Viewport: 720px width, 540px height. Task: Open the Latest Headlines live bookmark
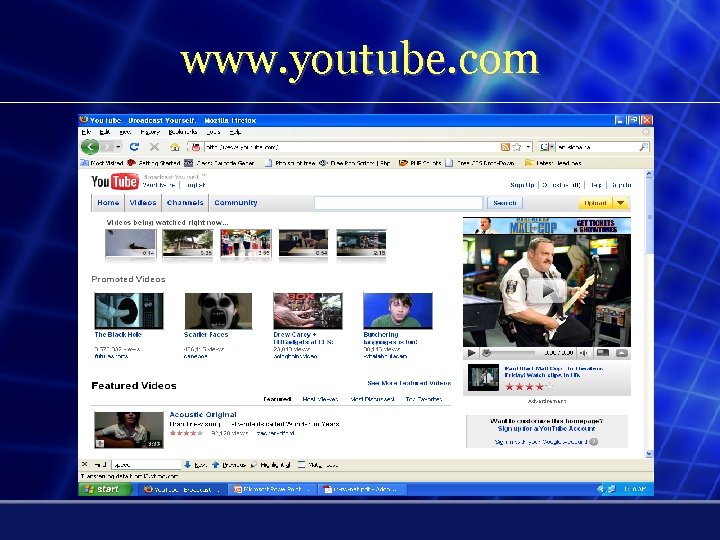coord(553,163)
